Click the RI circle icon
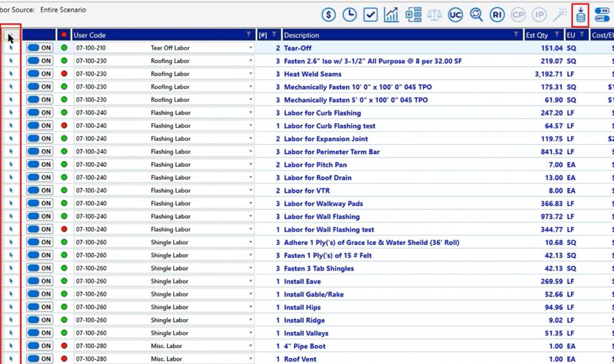The height and width of the screenshot is (364, 614). pyautogui.click(x=497, y=15)
